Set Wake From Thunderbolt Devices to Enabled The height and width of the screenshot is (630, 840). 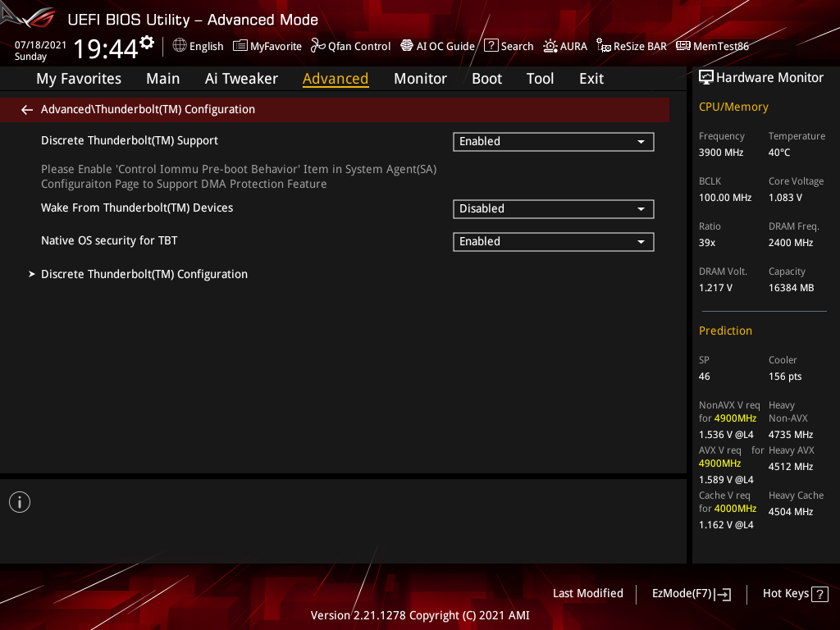pos(553,208)
